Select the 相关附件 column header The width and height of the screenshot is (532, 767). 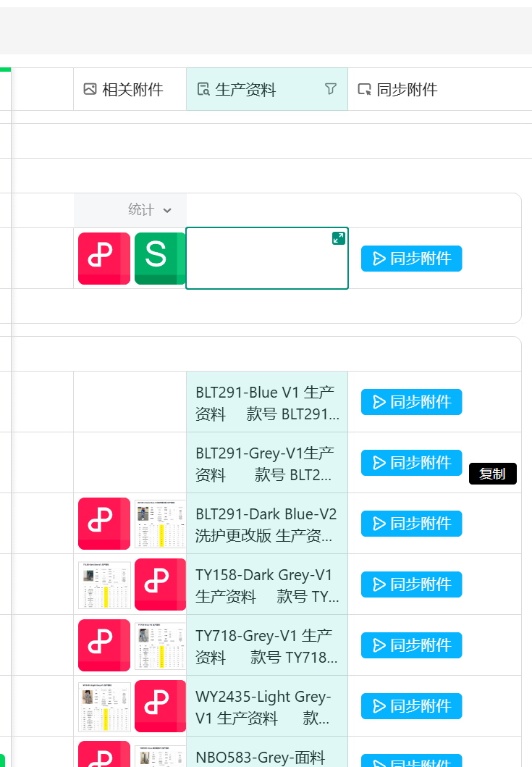pyautogui.click(x=130, y=89)
